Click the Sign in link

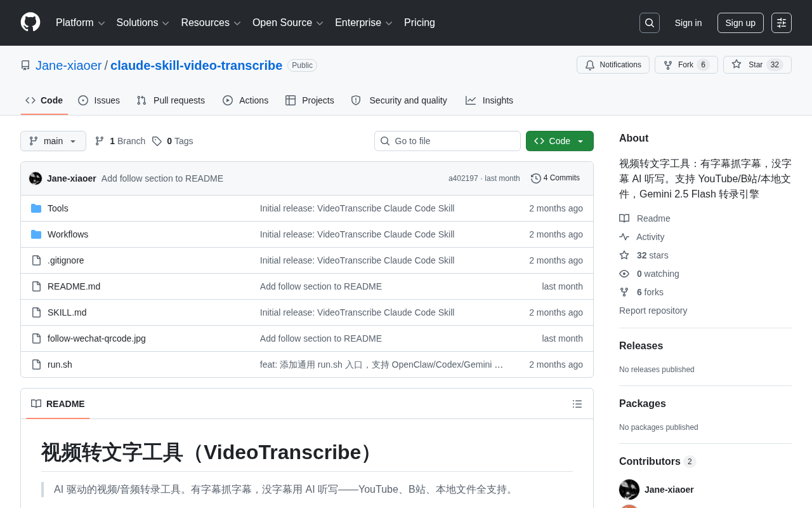point(688,23)
